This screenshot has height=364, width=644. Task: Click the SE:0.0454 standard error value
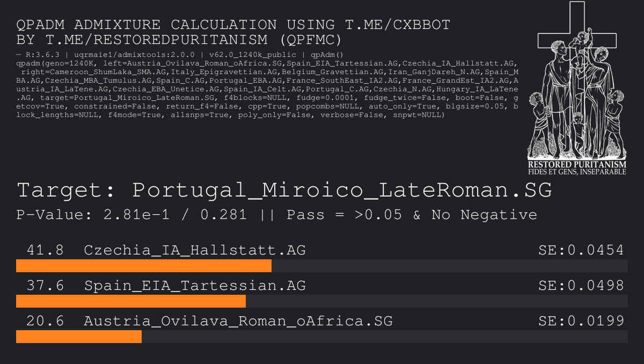[581, 250]
